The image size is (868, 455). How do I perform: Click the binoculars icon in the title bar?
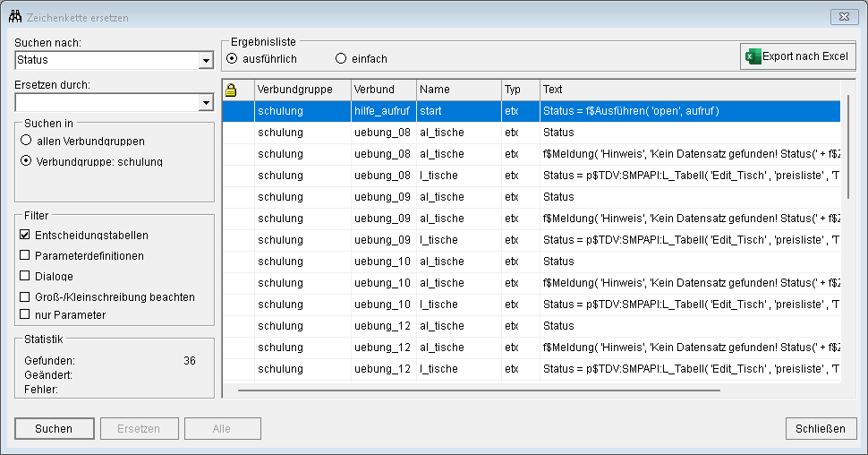15,15
